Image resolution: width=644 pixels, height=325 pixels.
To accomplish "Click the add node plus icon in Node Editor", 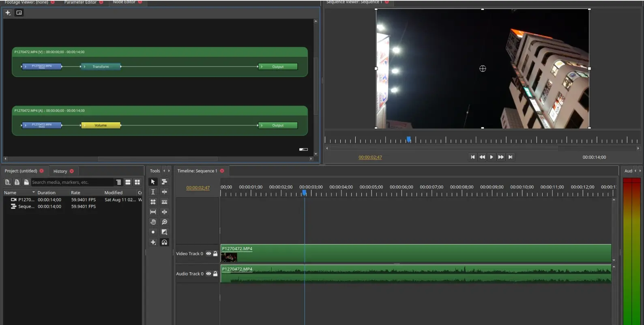I will pos(8,13).
